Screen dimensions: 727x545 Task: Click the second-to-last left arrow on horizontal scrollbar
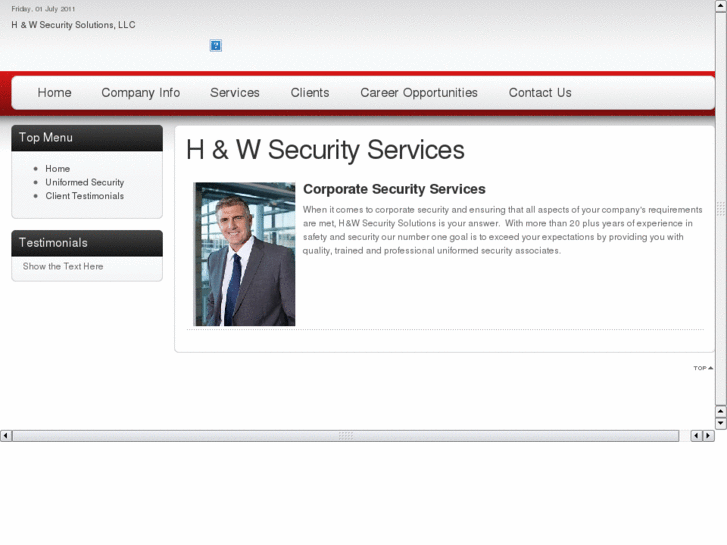click(x=696, y=436)
